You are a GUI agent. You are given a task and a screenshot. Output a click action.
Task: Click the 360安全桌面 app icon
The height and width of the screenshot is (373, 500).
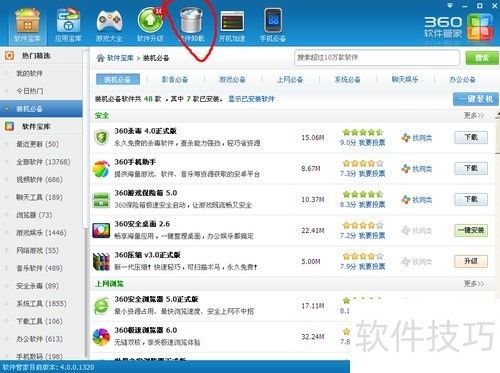(101, 230)
